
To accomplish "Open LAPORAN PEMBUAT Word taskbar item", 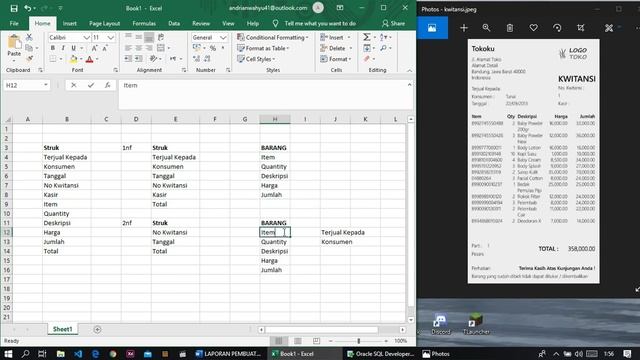I will point(228,354).
